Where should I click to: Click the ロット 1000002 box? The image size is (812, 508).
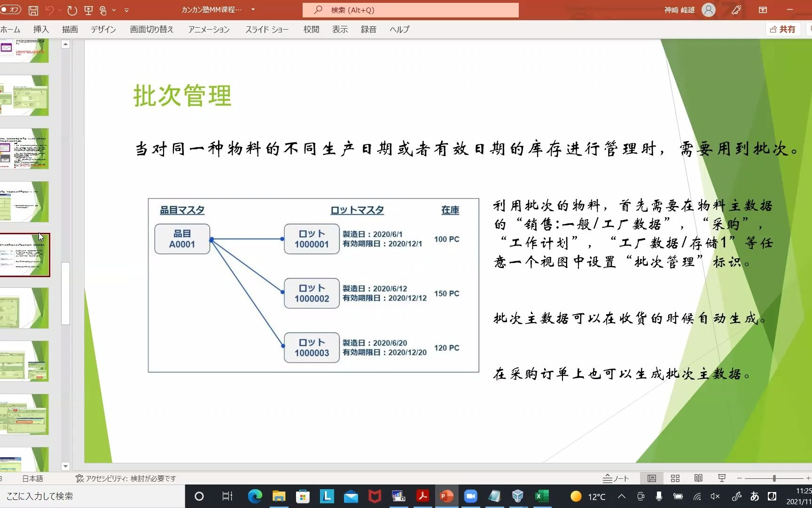click(312, 293)
